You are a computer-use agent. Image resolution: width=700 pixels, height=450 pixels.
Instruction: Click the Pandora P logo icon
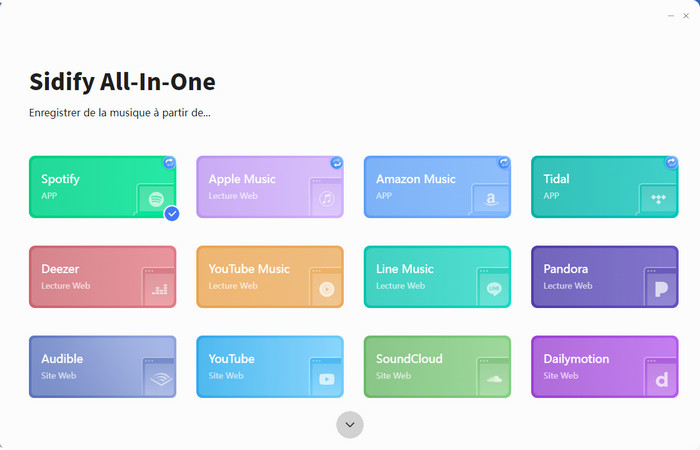tap(661, 289)
